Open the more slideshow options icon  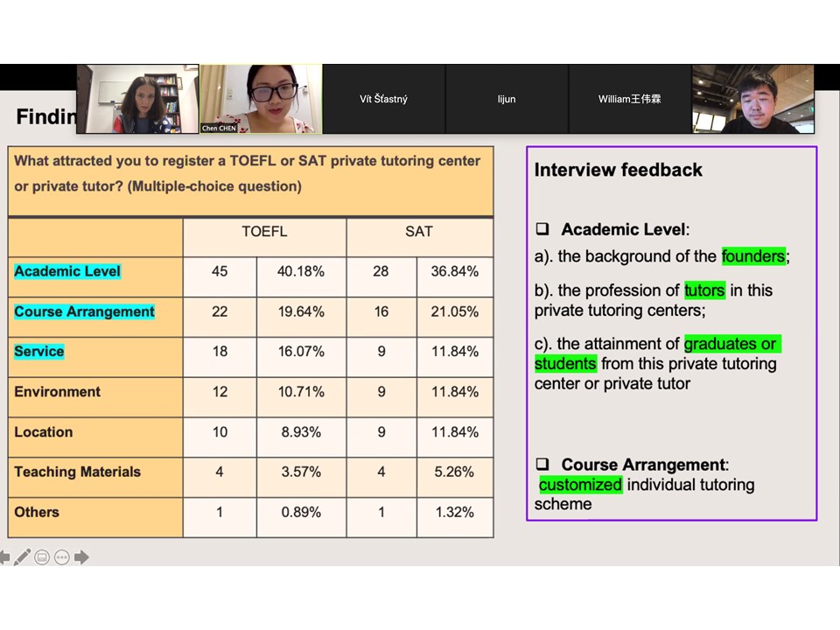[62, 557]
